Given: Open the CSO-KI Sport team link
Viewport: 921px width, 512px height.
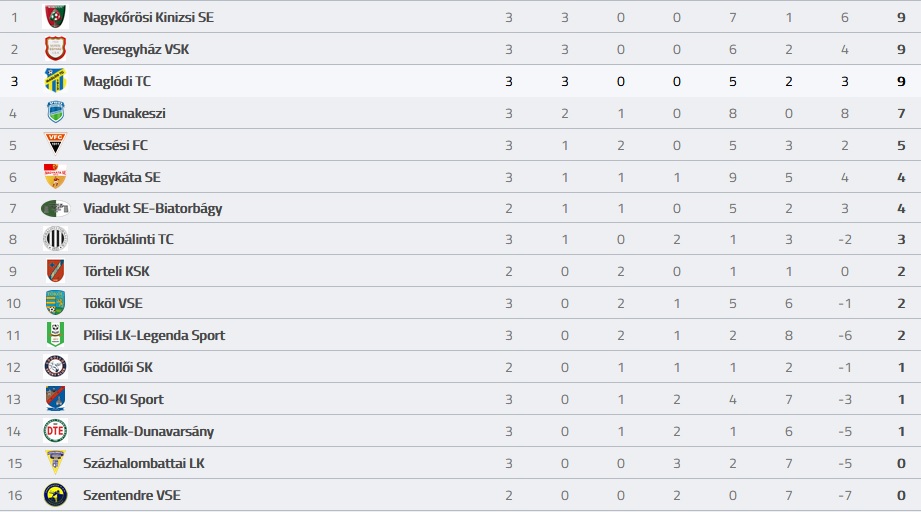Looking at the screenshot, I should click(x=123, y=399).
